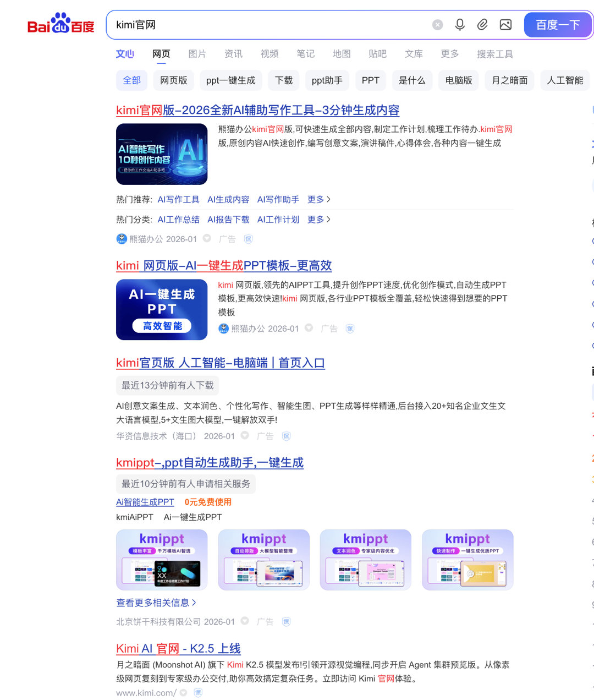This screenshot has width=594, height=700.
Task: Click the 保 badge beside 华资信息技术 result
Action: [x=286, y=436]
